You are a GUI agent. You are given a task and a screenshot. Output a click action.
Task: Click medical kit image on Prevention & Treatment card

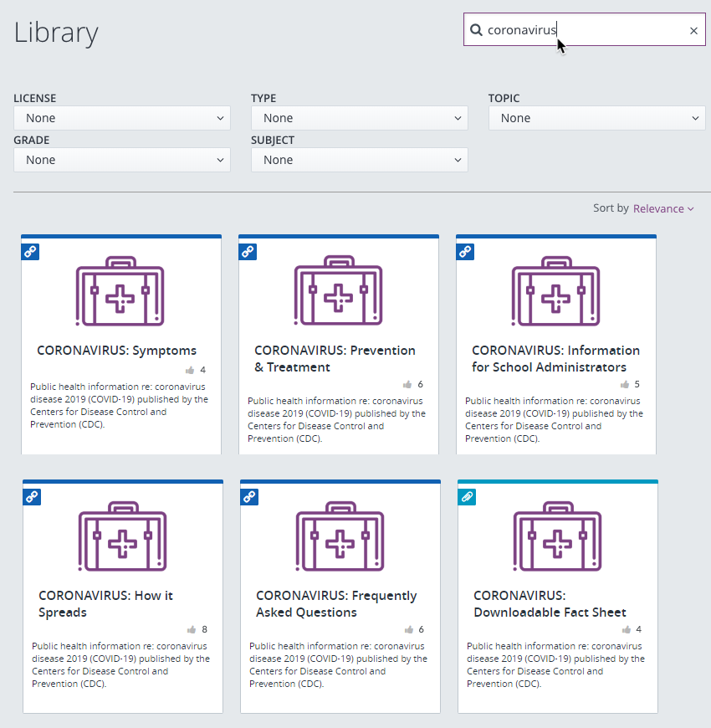338,290
